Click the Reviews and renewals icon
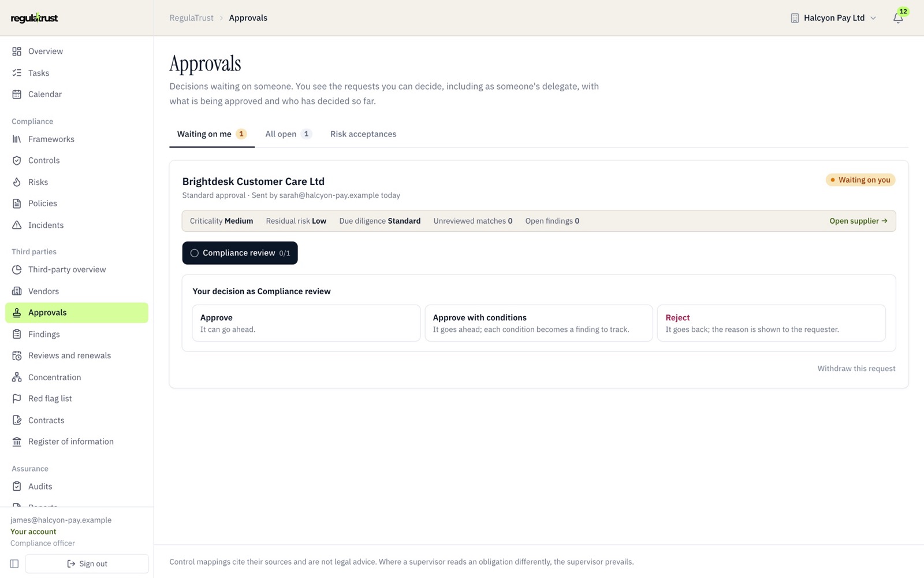Viewport: 924px width, 578px height. pyautogui.click(x=17, y=355)
